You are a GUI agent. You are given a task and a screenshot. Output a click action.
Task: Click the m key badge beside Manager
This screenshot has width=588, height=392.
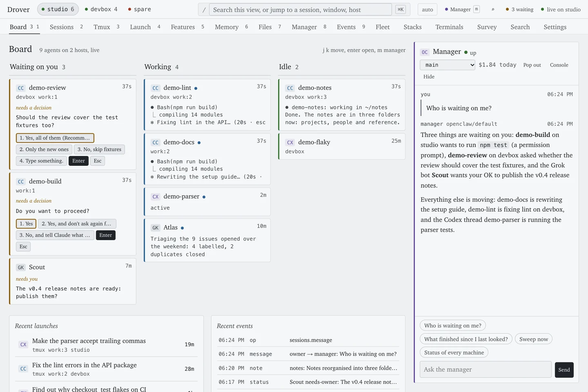pos(476,9)
